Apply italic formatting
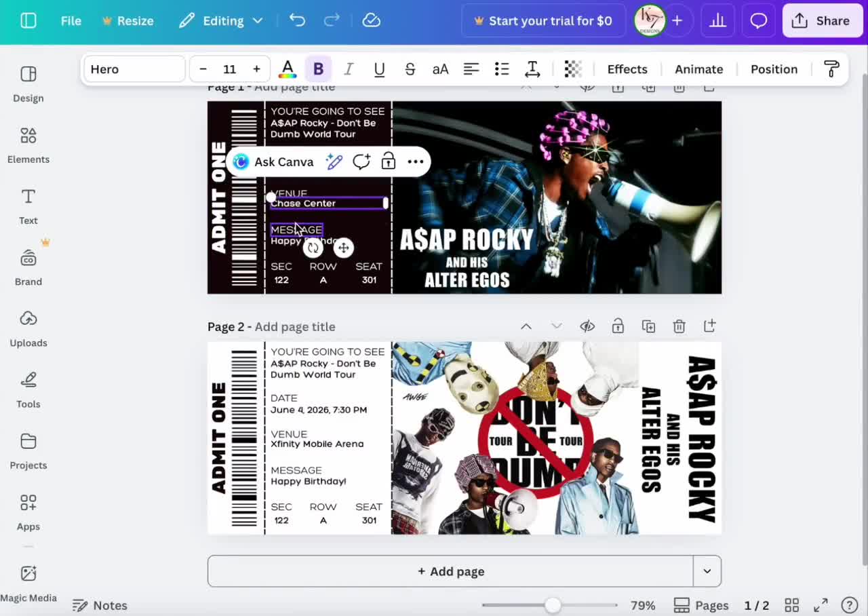This screenshot has height=616, width=868. (349, 69)
